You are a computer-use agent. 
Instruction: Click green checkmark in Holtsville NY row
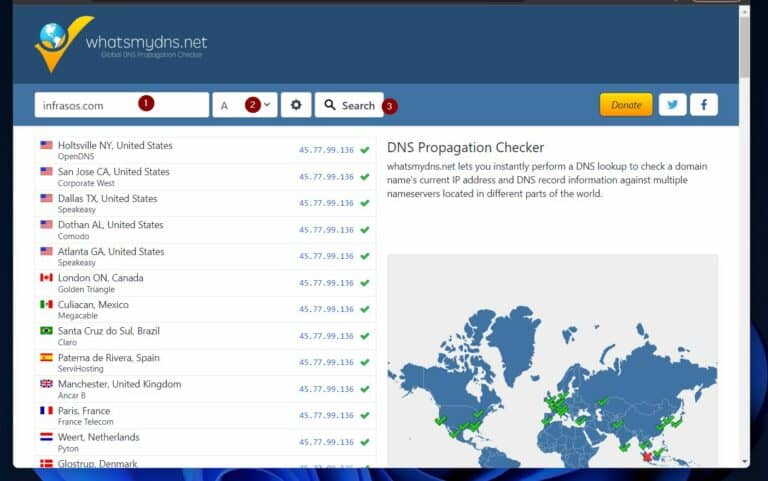[365, 150]
